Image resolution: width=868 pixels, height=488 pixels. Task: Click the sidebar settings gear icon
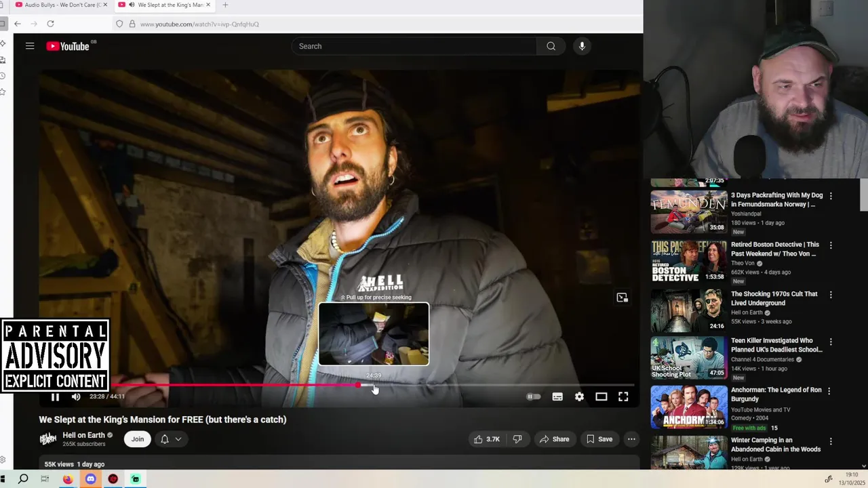[3, 460]
